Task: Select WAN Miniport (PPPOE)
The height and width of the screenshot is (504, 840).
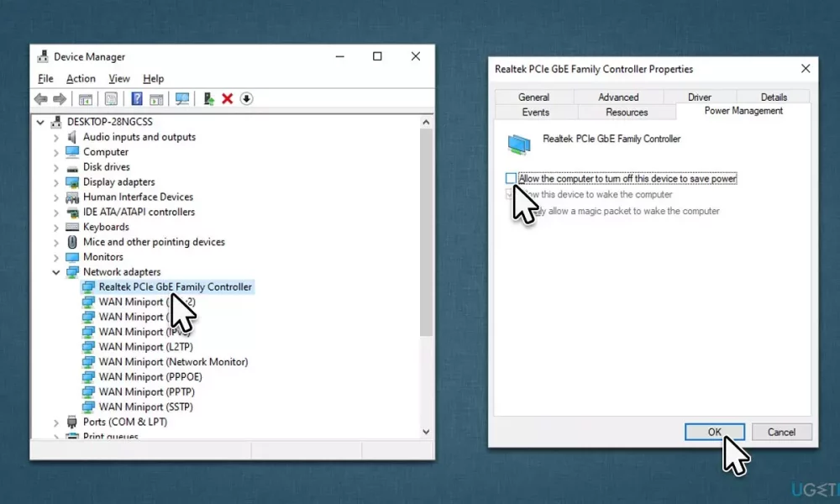Action: [150, 377]
